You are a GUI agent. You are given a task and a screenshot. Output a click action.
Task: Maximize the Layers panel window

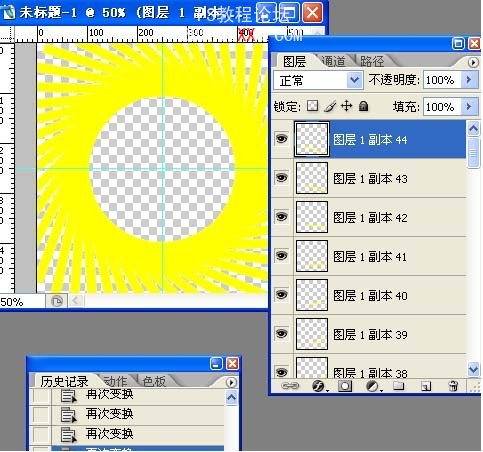(459, 43)
